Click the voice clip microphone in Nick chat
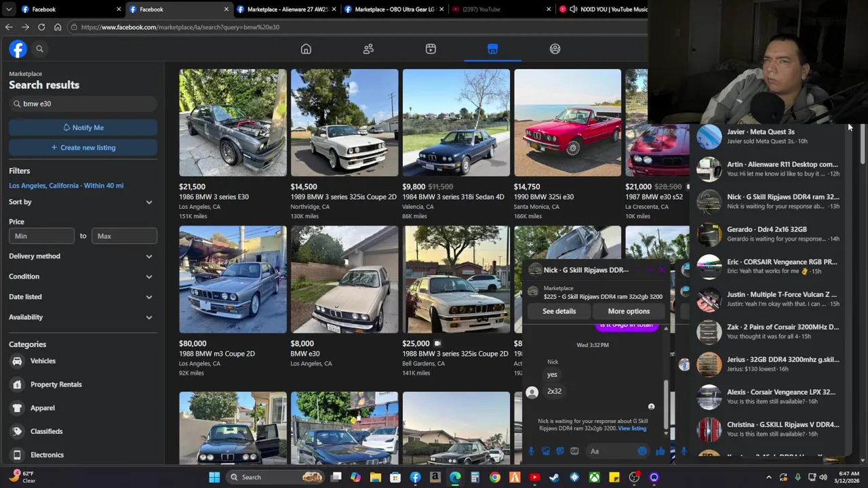Image resolution: width=868 pixels, height=488 pixels. coord(531,451)
